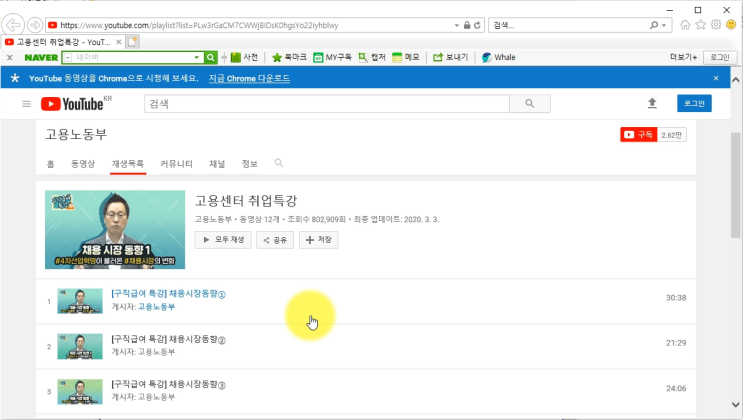The width and height of the screenshot is (743, 420).
Task: Click the red 구독 subscribe button
Action: point(638,135)
